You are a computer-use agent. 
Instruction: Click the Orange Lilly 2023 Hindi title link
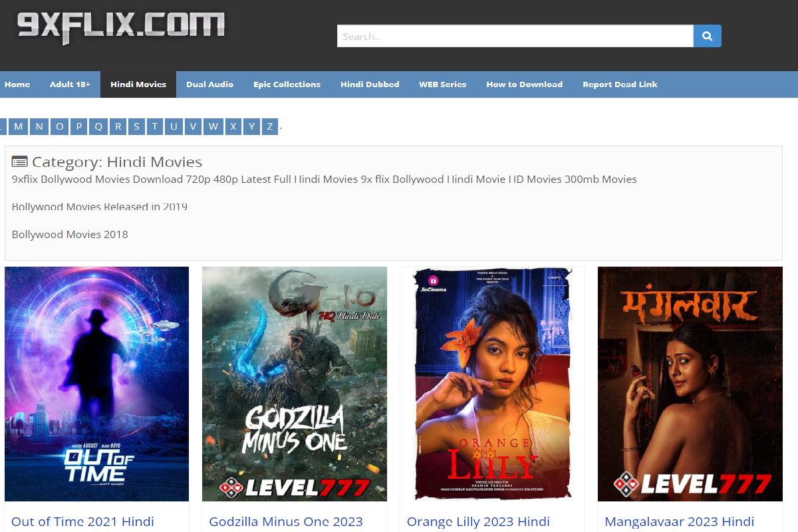tap(478, 521)
